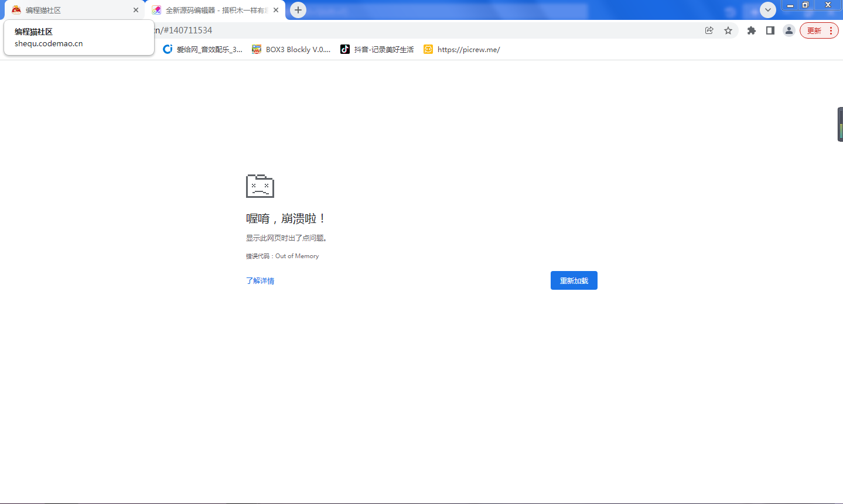This screenshot has height=504, width=843.
Task: Click the 全新源码编辑器 tab favicon
Action: click(156, 10)
